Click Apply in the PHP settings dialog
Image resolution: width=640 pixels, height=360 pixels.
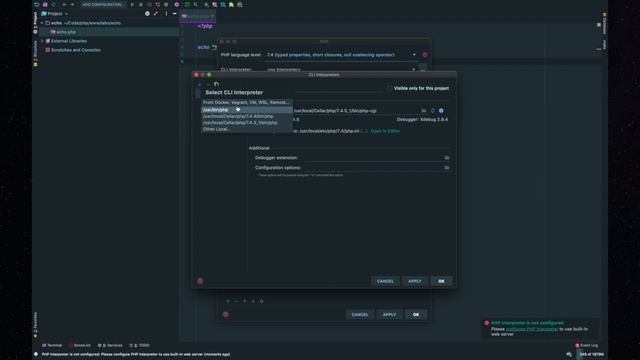tap(389, 315)
